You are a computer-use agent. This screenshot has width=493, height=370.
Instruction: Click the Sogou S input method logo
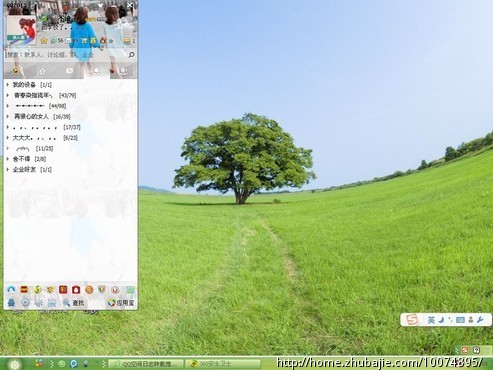[412, 320]
